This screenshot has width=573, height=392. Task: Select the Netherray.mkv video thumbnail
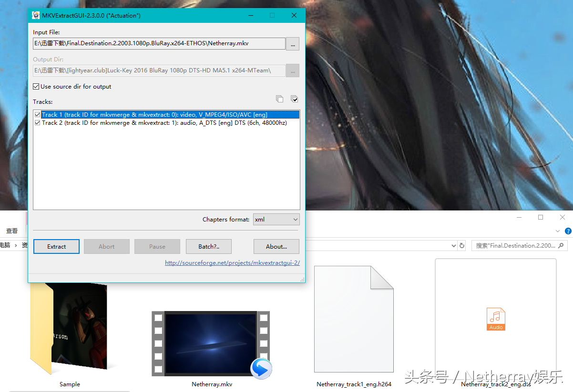click(x=211, y=343)
